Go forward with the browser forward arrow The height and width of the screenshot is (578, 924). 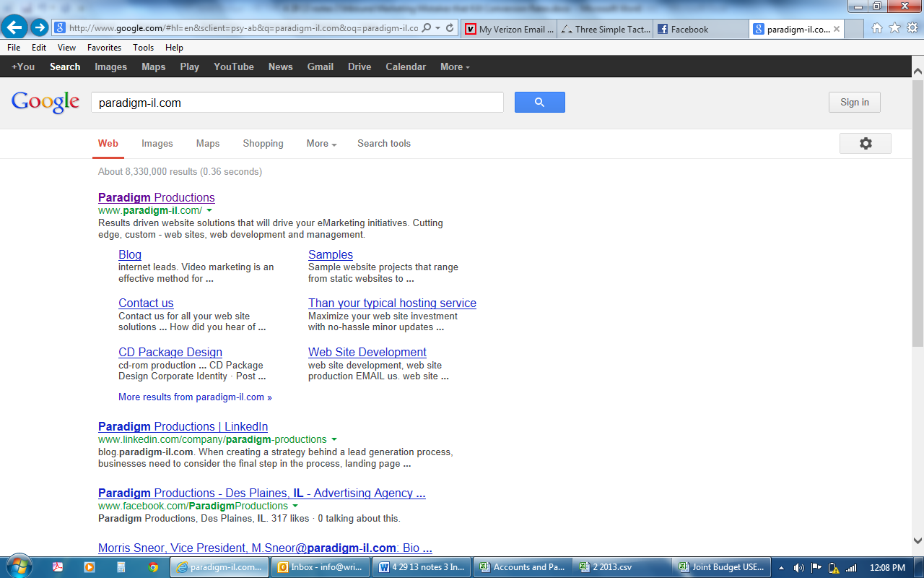tap(40, 28)
